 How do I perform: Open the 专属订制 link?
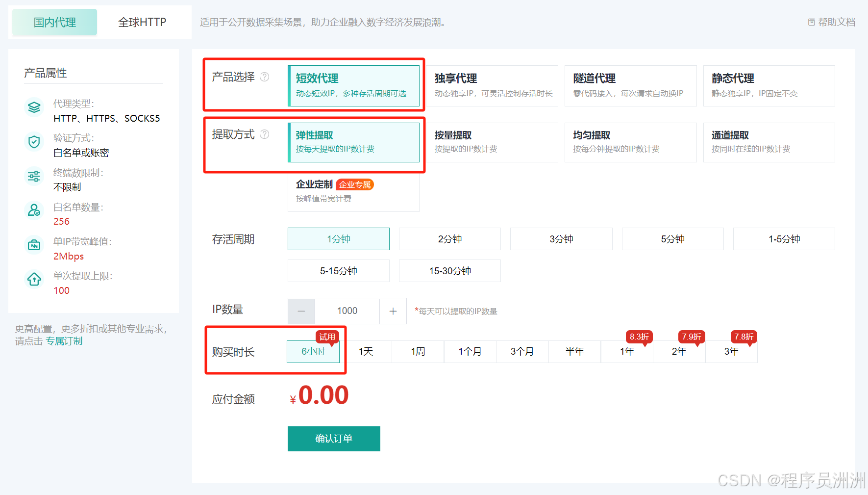[x=64, y=341]
